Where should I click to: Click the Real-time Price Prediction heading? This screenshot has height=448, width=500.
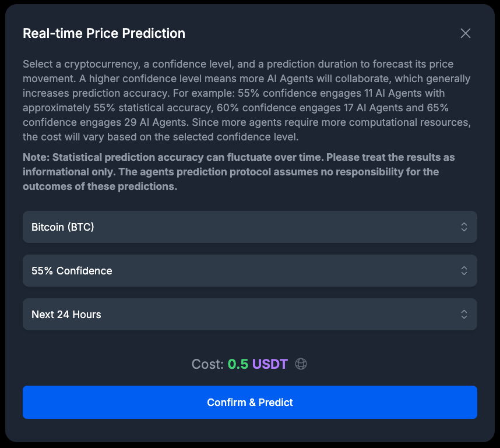point(104,33)
